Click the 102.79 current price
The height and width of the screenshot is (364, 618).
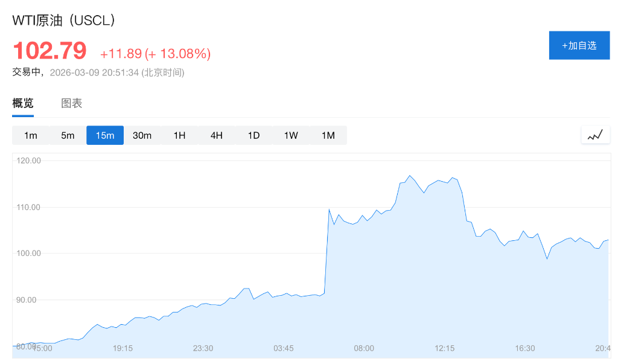pyautogui.click(x=49, y=51)
